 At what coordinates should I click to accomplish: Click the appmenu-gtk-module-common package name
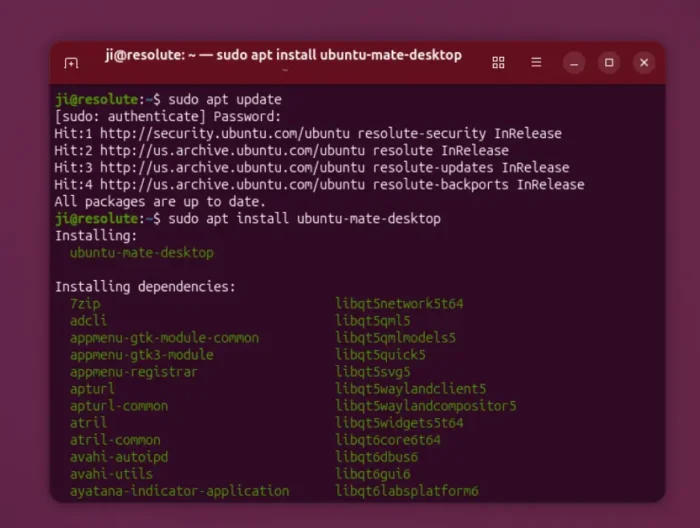164,338
